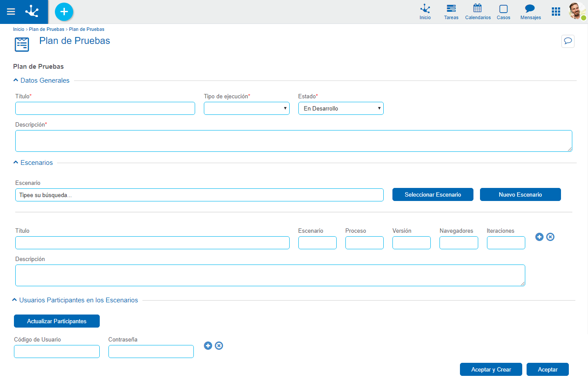Click Inicio breadcrumb link
The height and width of the screenshot is (385, 588).
[x=19, y=29]
